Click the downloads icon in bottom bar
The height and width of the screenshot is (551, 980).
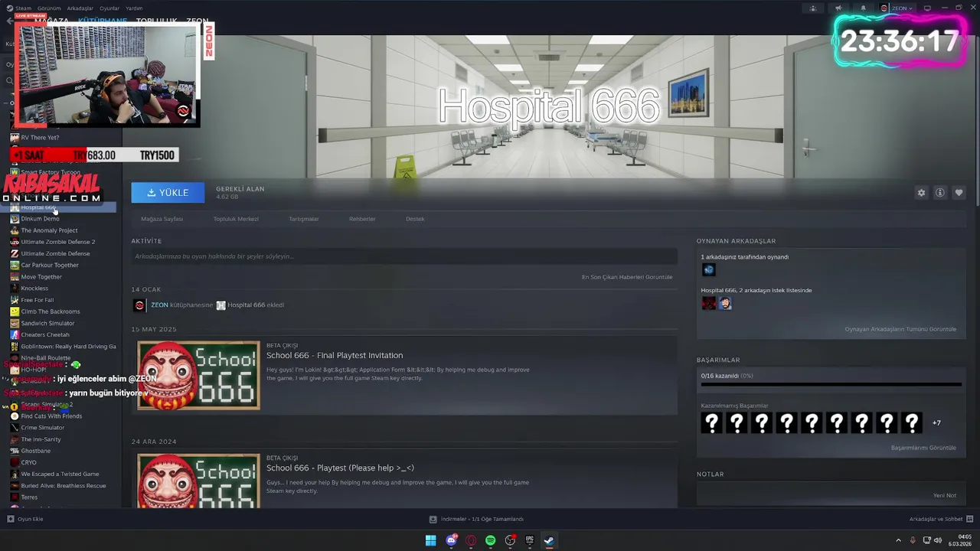pos(433,519)
